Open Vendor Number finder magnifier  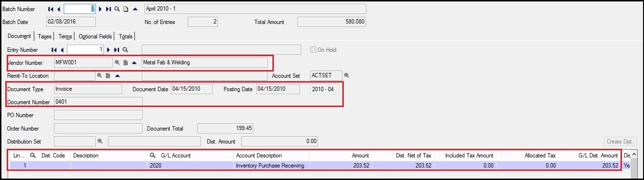[x=117, y=62]
